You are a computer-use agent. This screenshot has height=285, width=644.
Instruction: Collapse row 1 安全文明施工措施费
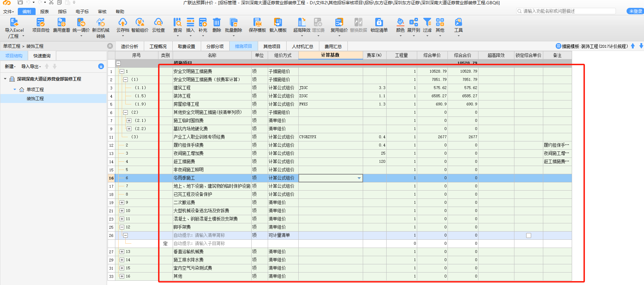122,72
